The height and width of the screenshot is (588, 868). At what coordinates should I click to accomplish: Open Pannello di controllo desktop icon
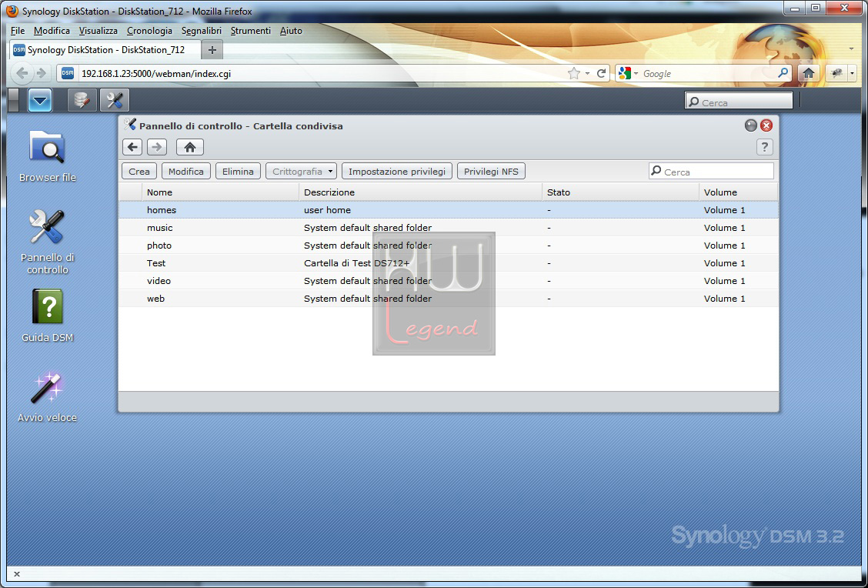click(48, 242)
